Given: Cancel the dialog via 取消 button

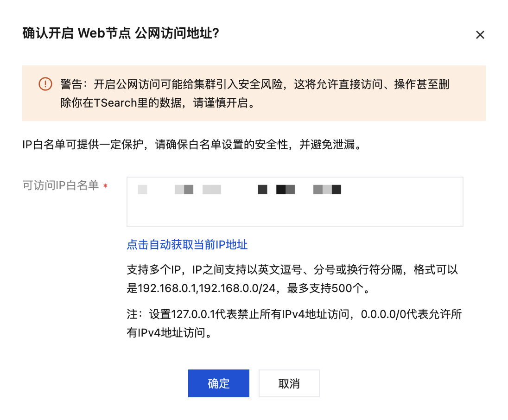Looking at the screenshot, I should click(289, 383).
